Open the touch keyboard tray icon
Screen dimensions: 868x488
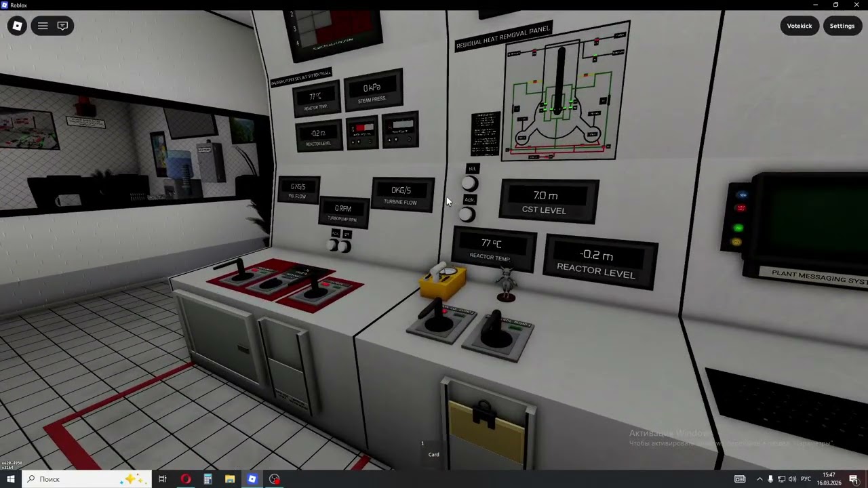740,479
